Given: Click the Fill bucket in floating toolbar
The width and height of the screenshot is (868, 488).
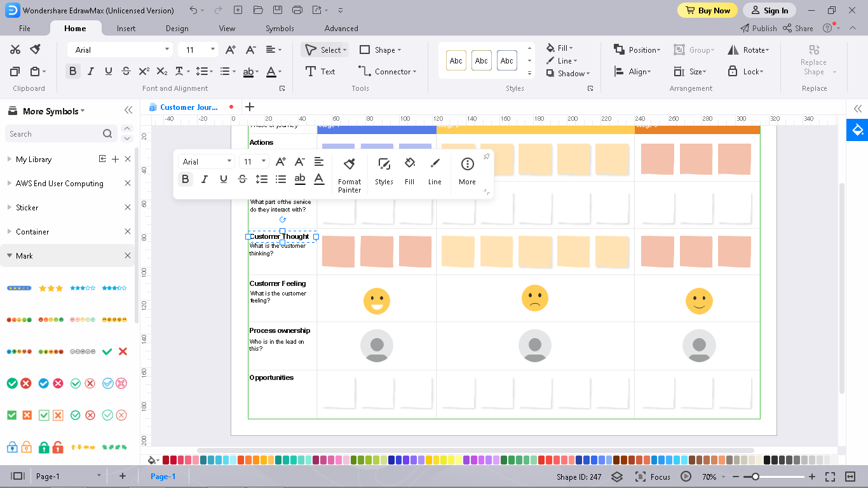Looking at the screenshot, I should (x=410, y=172).
